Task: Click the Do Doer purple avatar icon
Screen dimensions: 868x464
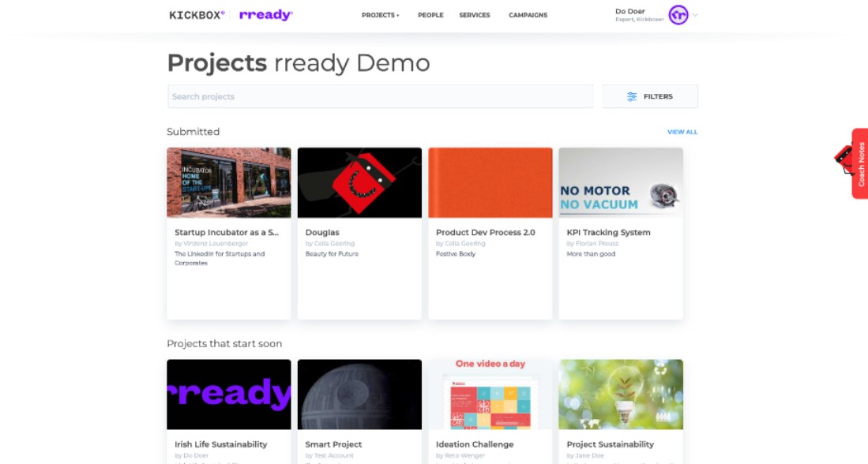Action: (x=678, y=15)
